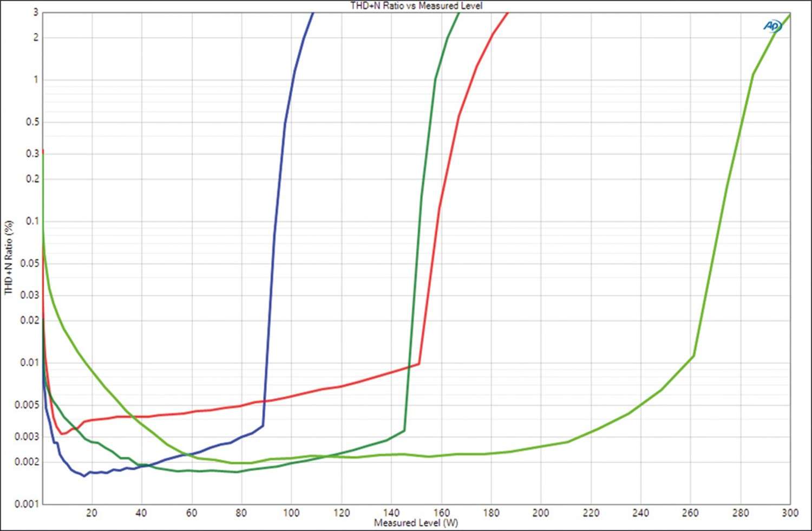Click x-axis tick label 60
Screen dimensions: 812x531
[x=192, y=513]
